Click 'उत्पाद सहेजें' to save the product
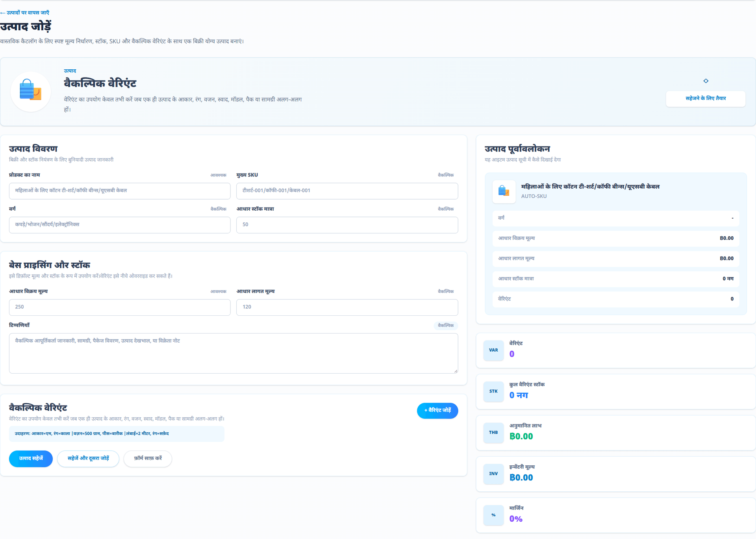756x539 pixels. click(x=31, y=459)
